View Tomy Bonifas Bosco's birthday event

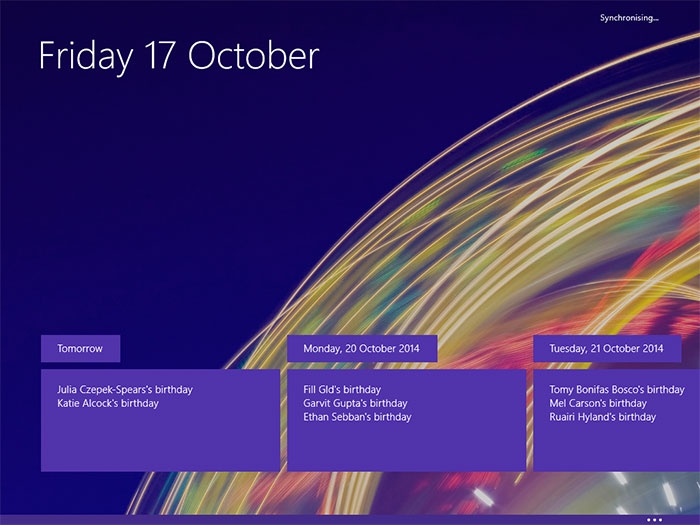pyautogui.click(x=617, y=390)
